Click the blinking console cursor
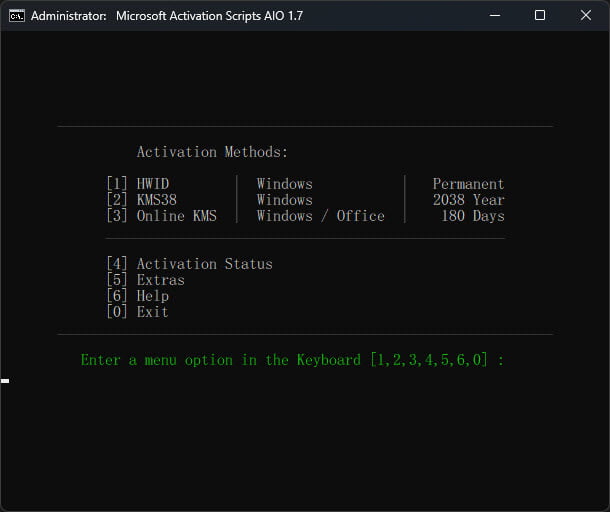The width and height of the screenshot is (610, 512). pyautogui.click(x=5, y=381)
